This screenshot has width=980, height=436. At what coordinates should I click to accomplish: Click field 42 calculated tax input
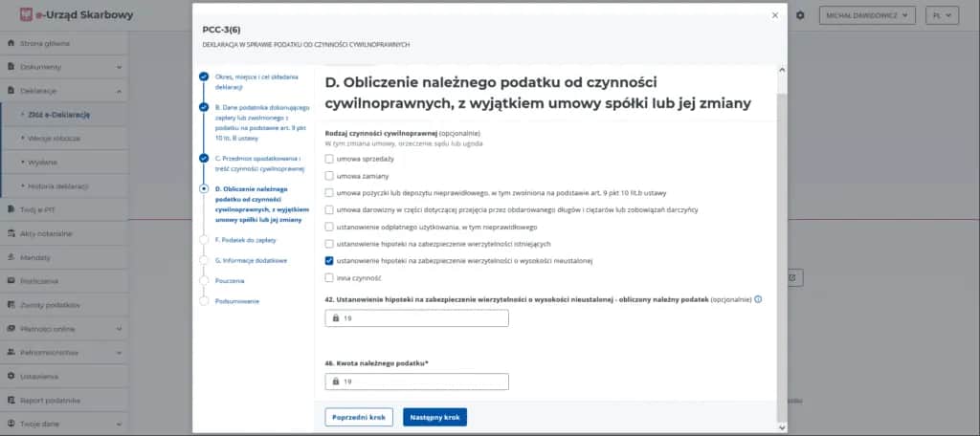417,318
